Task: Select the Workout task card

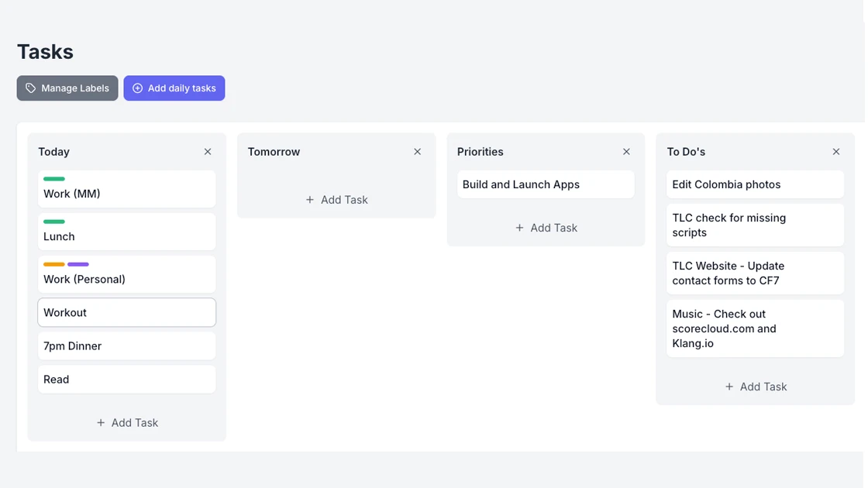Action: coord(126,312)
